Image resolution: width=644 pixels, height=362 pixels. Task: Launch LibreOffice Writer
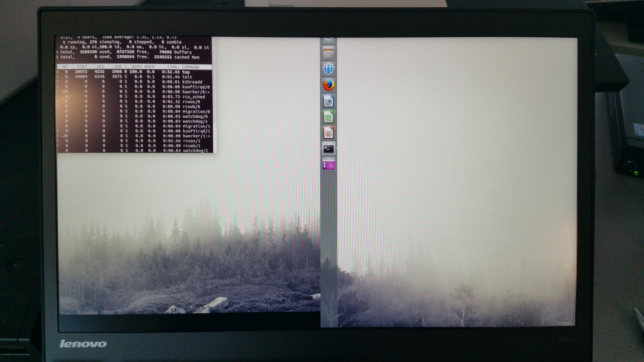pyautogui.click(x=329, y=101)
